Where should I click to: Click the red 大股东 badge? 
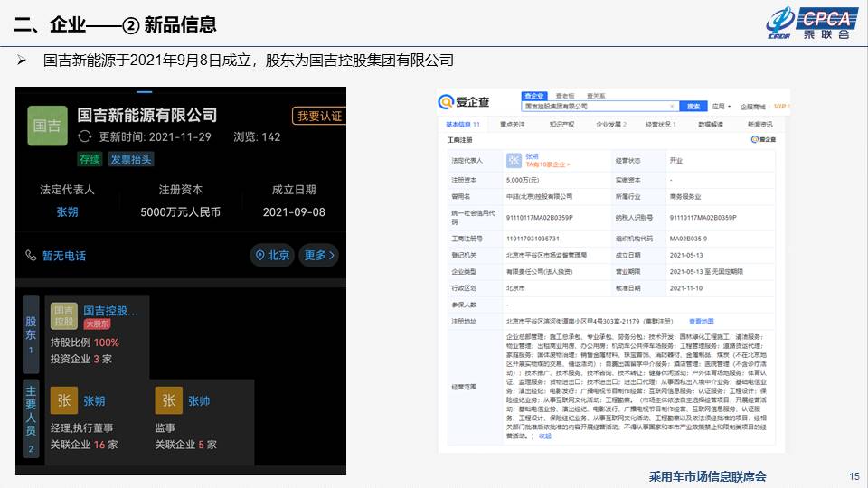97,324
